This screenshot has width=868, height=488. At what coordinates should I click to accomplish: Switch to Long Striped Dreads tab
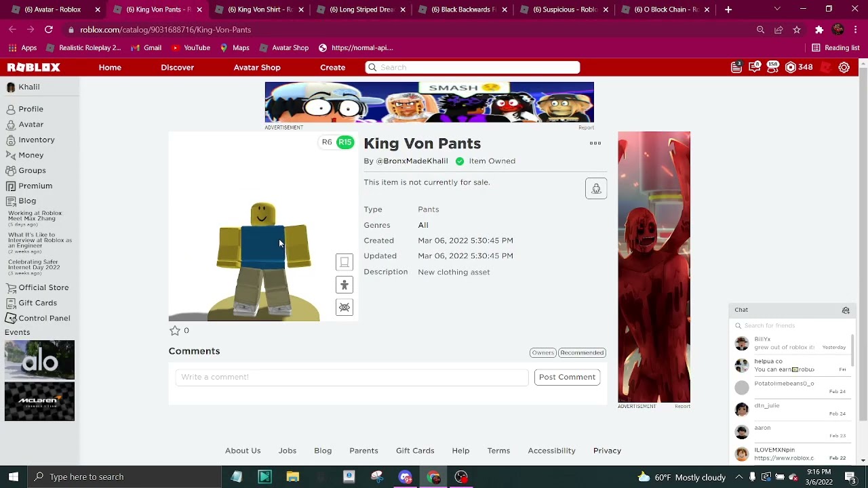tap(361, 9)
